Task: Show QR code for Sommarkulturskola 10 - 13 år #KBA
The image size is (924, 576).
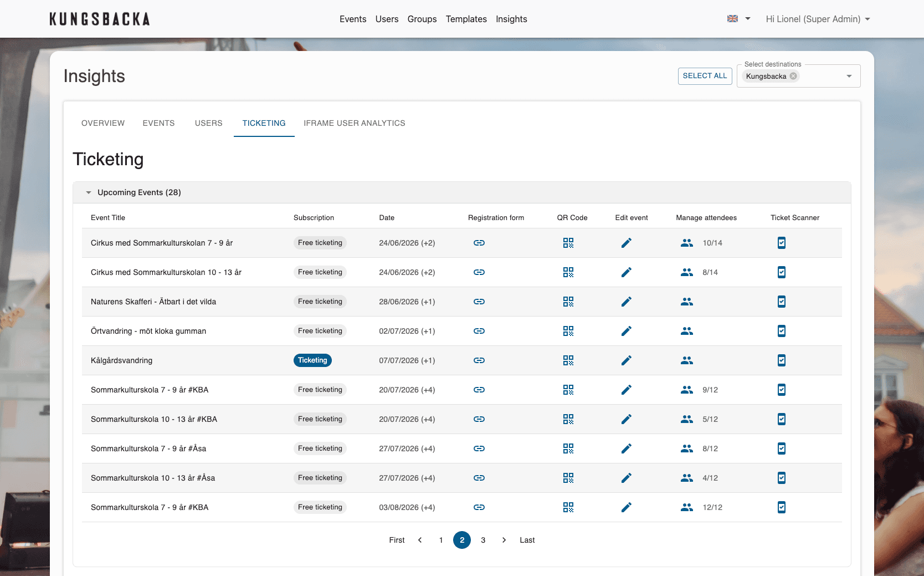Action: [x=568, y=419]
